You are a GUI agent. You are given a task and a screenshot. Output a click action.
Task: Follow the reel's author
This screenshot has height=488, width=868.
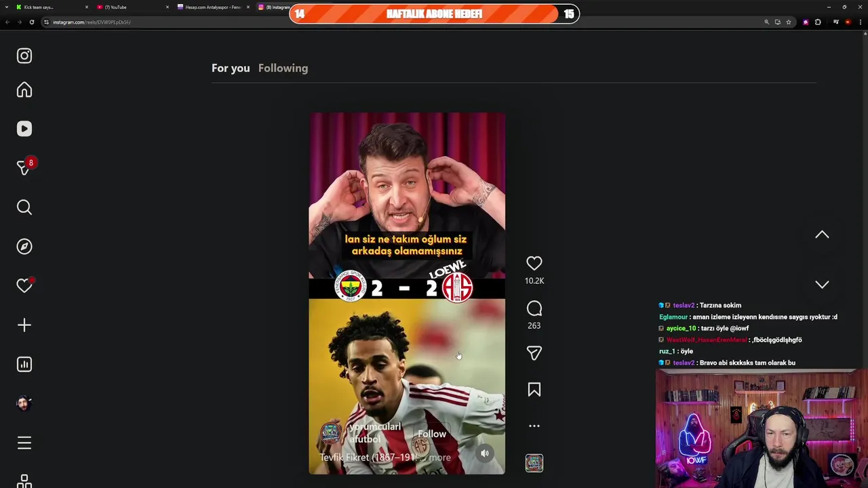tap(432, 434)
